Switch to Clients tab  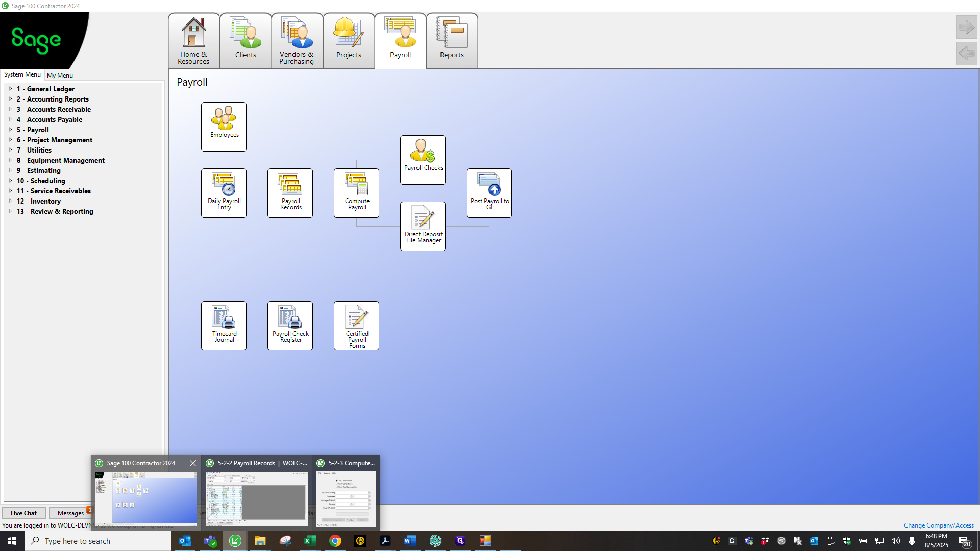(x=246, y=41)
